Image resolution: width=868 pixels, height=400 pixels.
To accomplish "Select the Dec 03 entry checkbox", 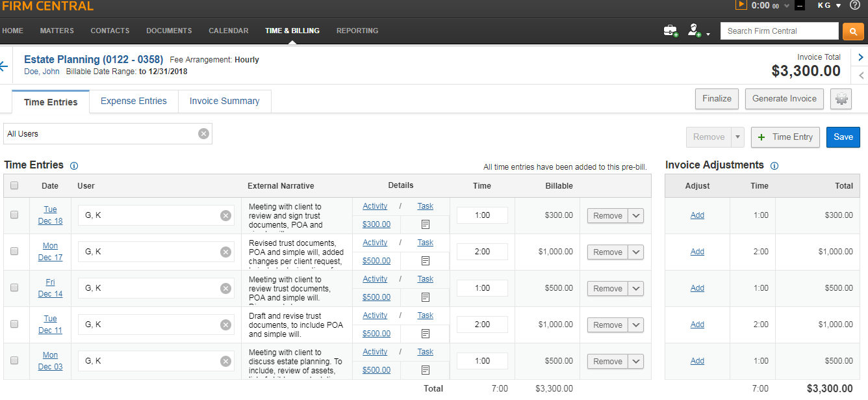I will (14, 360).
